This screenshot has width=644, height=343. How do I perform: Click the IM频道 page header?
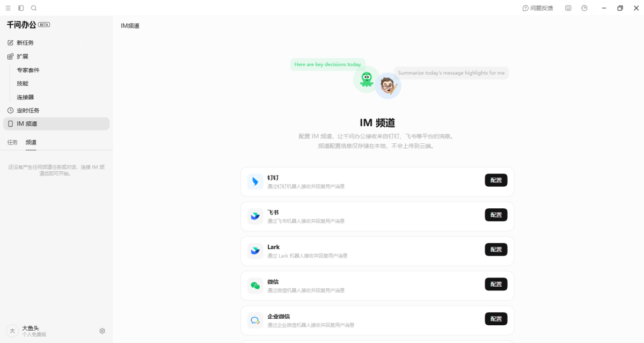(x=130, y=26)
